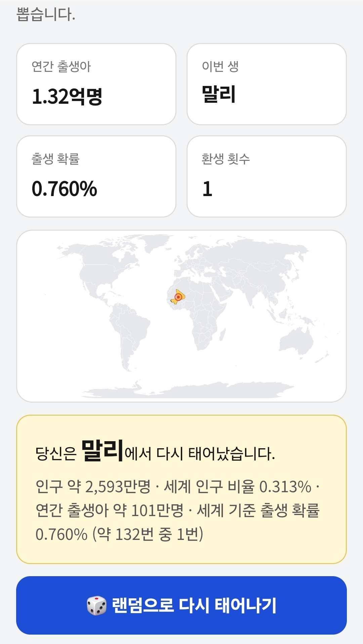Click Antarctica at the bottom of the map
This screenshot has width=363, height=644.
pyautogui.click(x=188, y=390)
